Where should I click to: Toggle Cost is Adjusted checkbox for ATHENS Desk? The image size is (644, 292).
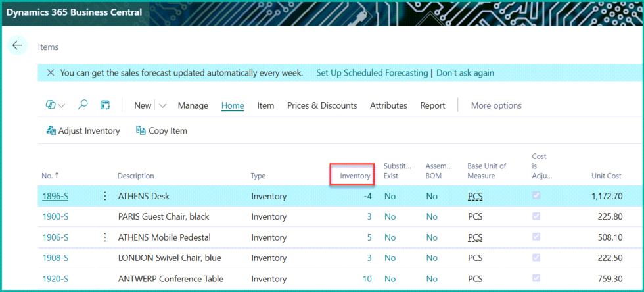point(536,196)
